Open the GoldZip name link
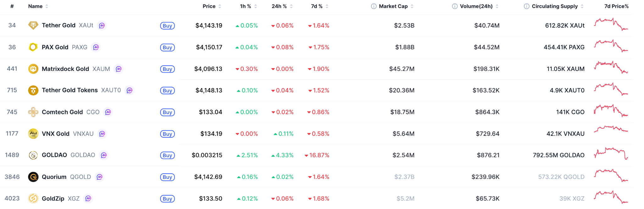Screen dimensions: 644x209 53,198
